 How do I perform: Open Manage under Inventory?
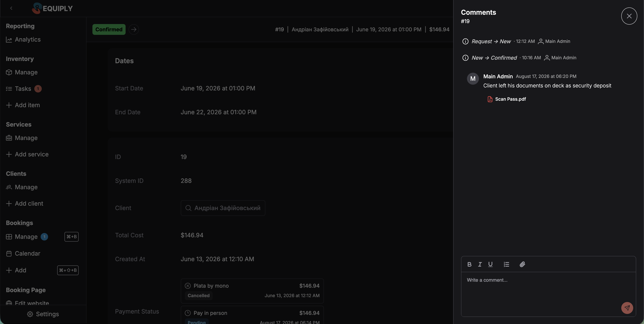22,72
